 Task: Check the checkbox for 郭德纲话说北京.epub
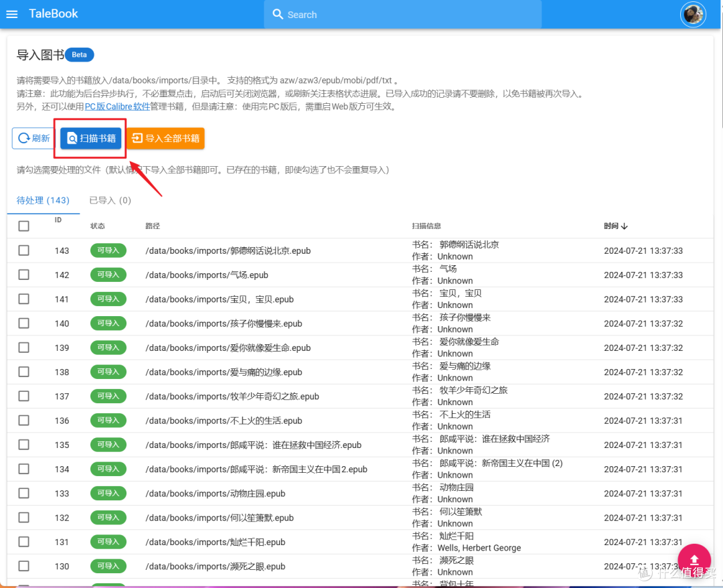(x=23, y=250)
